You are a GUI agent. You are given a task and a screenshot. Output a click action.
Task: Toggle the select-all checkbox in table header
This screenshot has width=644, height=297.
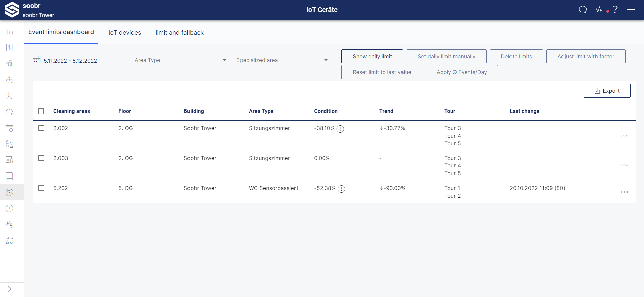pos(41,111)
